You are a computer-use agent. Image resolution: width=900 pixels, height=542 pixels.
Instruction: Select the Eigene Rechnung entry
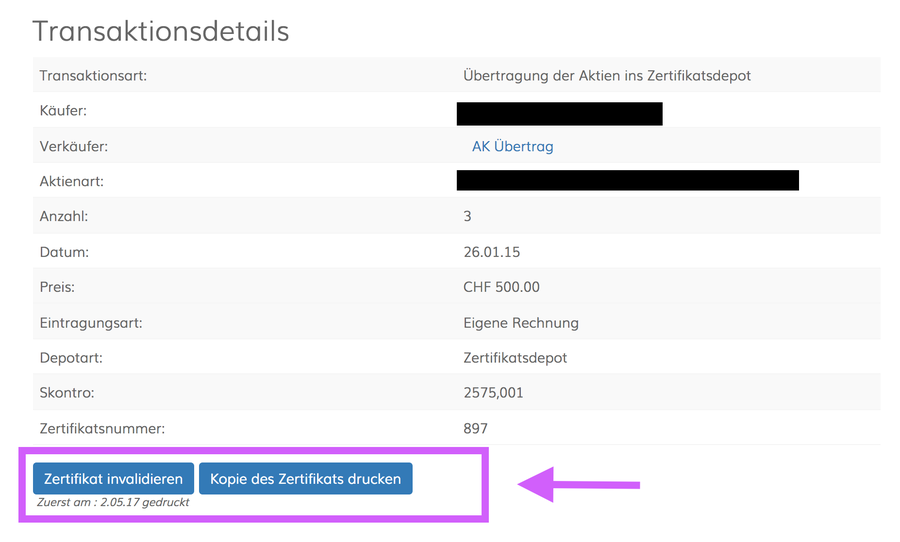521,323
